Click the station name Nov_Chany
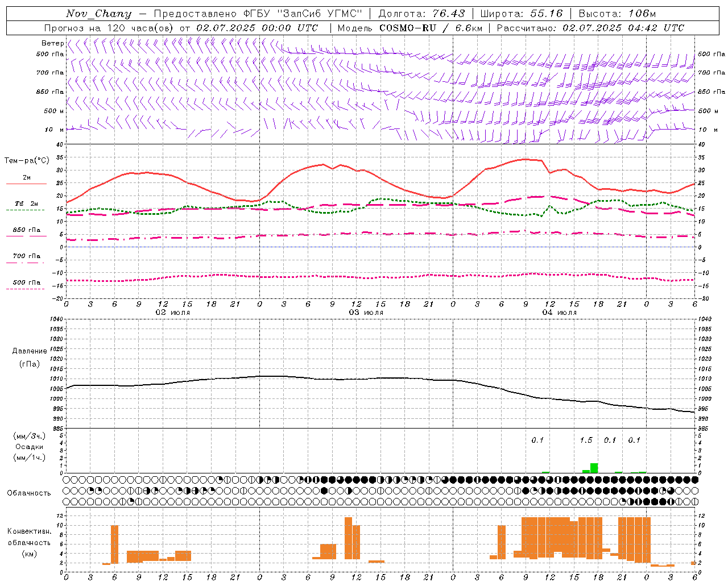The height and width of the screenshot is (582, 728). click(98, 14)
